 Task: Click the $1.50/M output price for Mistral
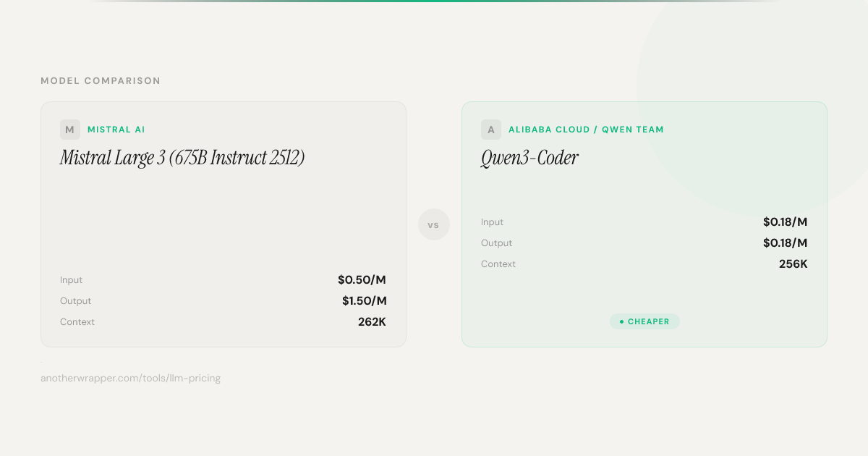pyautogui.click(x=364, y=301)
